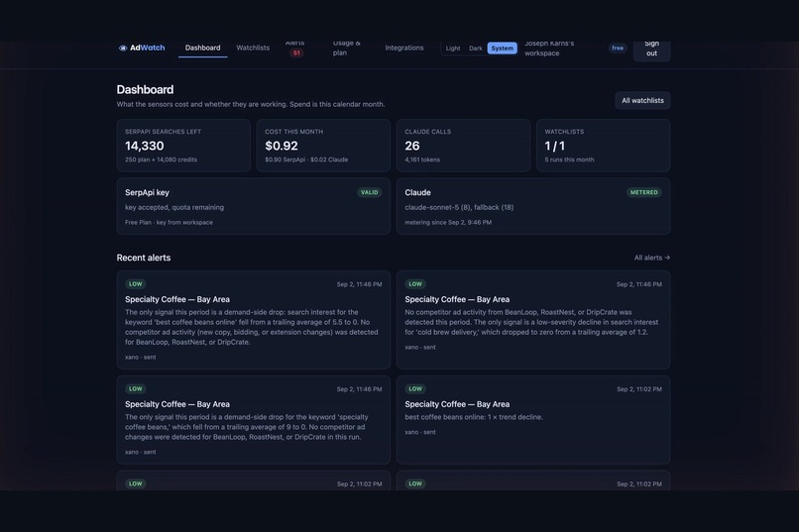Click '$0.90 SerpApi · $0.02 Claude' text
The width and height of the screenshot is (799, 532).
coord(306,160)
